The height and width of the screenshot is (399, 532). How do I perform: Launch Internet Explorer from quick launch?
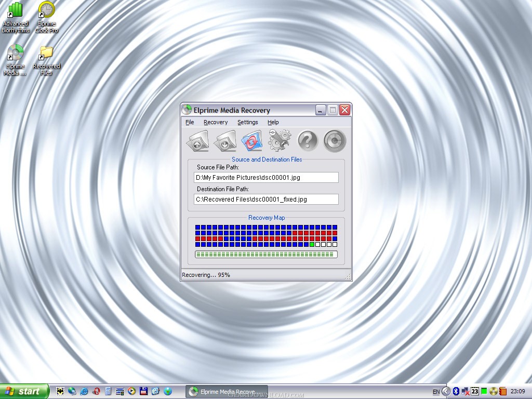point(84,391)
